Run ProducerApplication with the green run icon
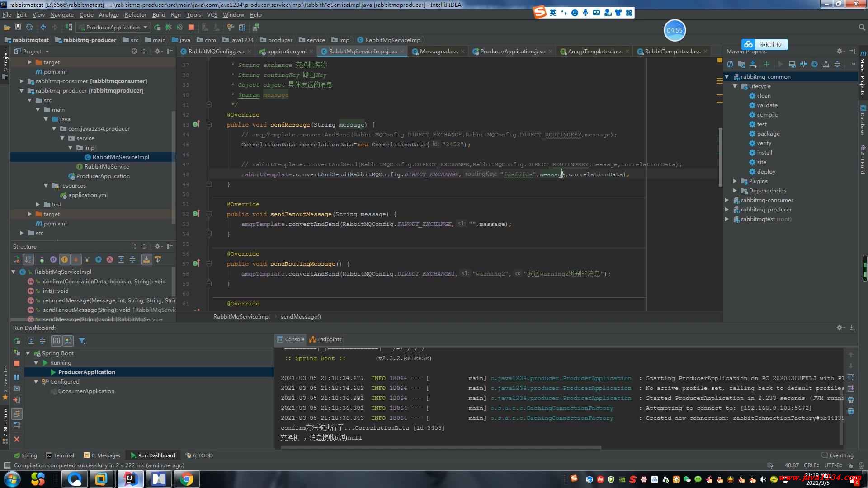The width and height of the screenshot is (868, 488). click(157, 27)
